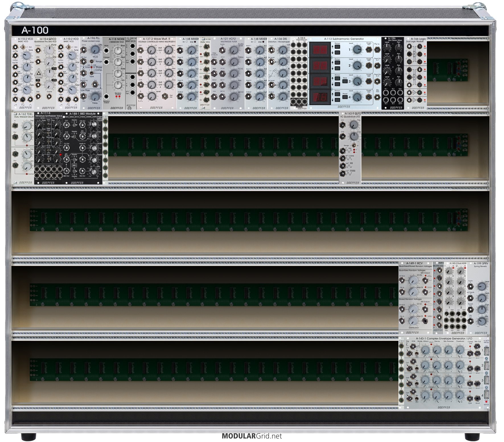The image size is (504, 442).
Task: Click the Level 1 knob on A-113 Subharmonic Generator
Action: [x=357, y=50]
